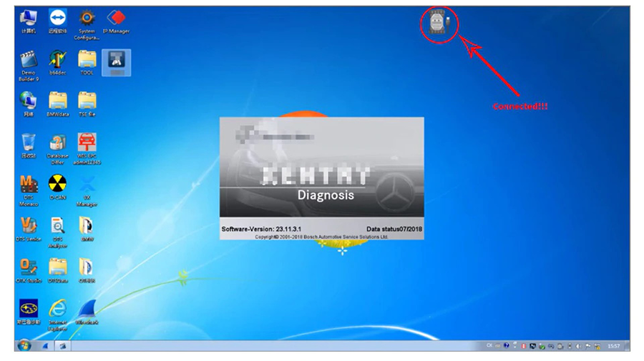Open the OTHER folder icon
644x361 pixels.
pyautogui.click(x=87, y=271)
